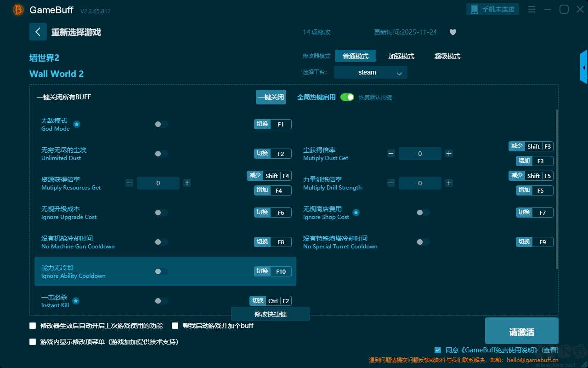Viewport: 588px width, 368px height.
Task: Click the F10 ability cooldown hotkey button
Action: coord(273,271)
